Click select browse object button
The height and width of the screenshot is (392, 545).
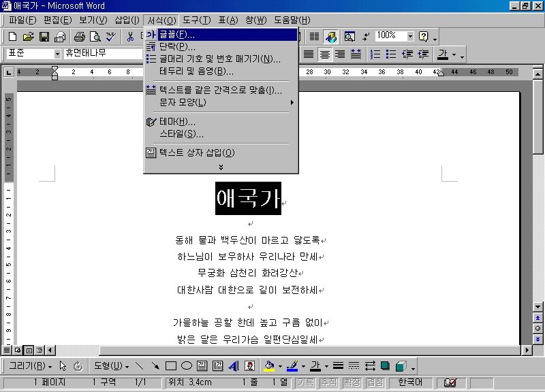538,329
